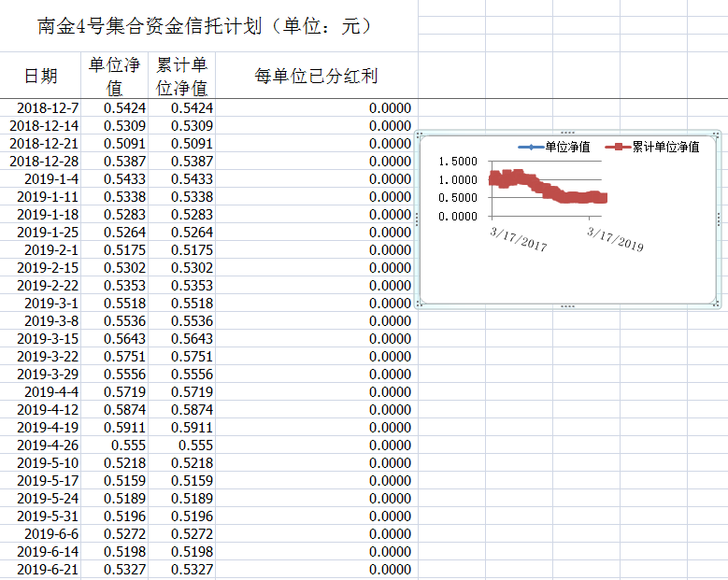The image size is (728, 580).
Task: Select the 单位净值 column header
Action: point(115,76)
